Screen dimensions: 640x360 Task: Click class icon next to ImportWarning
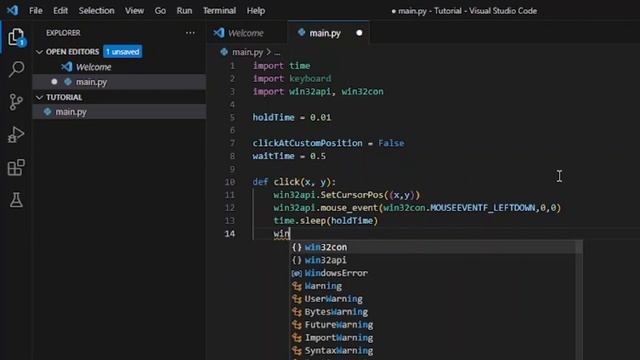click(x=297, y=338)
